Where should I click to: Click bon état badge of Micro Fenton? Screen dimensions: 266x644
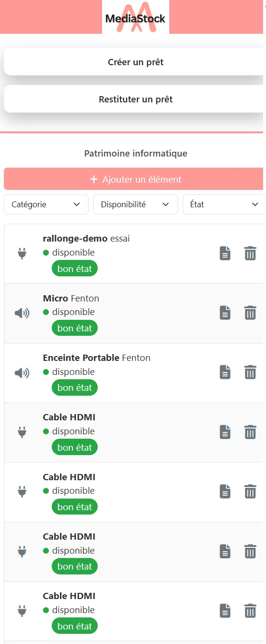[74, 328]
